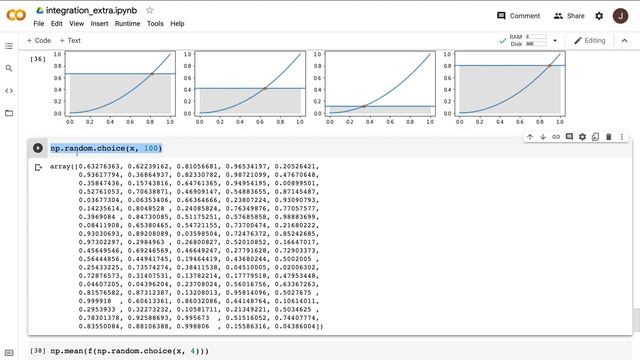Open the Files folder sidebar
This screenshot has height=360, width=640.
[x=9, y=113]
